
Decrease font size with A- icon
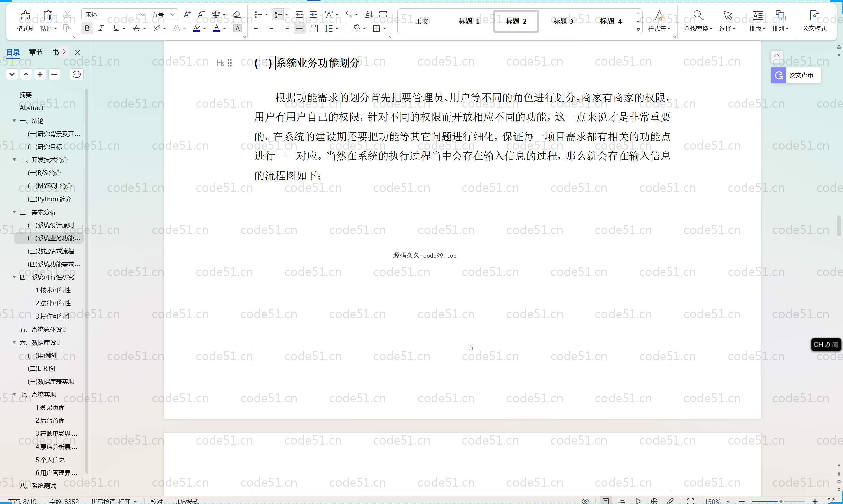pos(201,14)
